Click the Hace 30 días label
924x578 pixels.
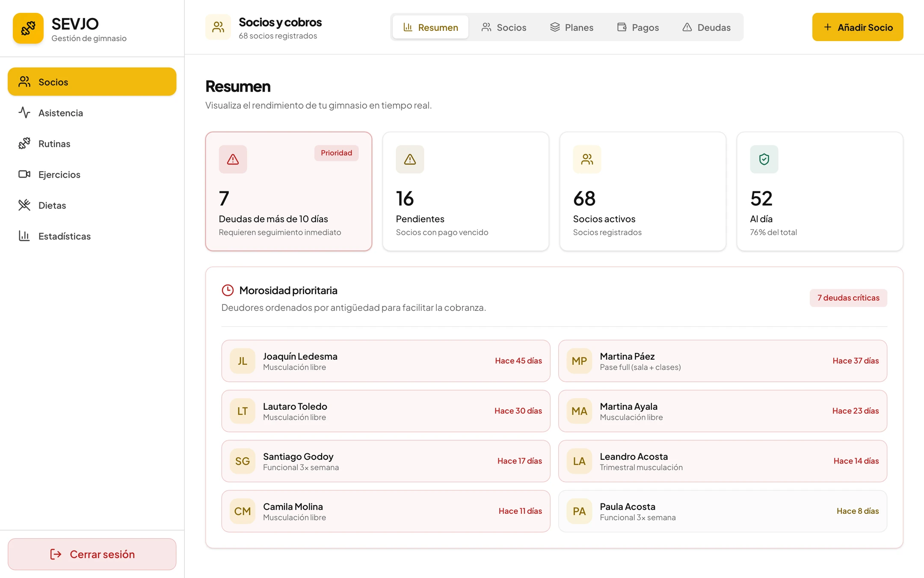pos(518,411)
